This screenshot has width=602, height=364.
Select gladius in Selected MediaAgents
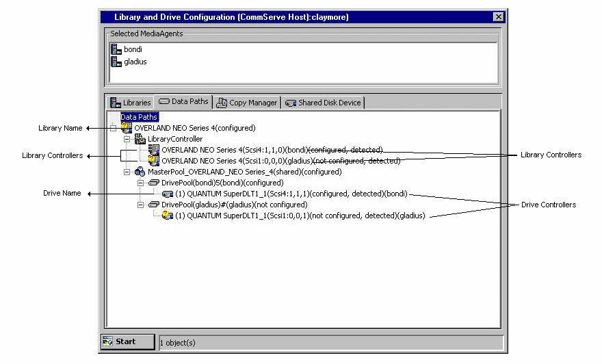(x=135, y=62)
